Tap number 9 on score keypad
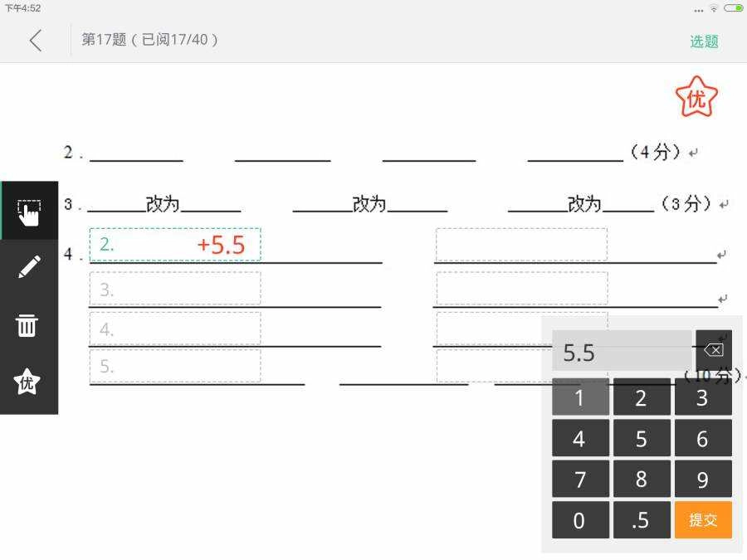The width and height of the screenshot is (747, 560). pyautogui.click(x=703, y=479)
